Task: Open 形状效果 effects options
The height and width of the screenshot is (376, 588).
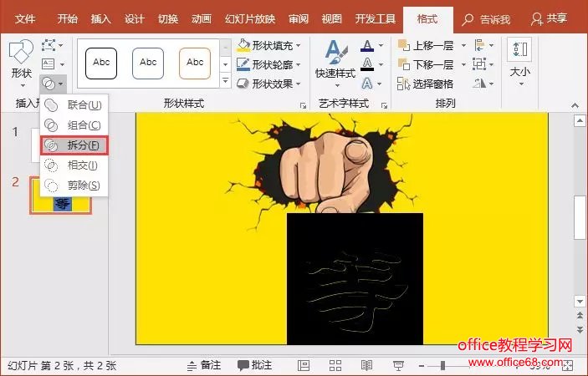Action: click(268, 84)
